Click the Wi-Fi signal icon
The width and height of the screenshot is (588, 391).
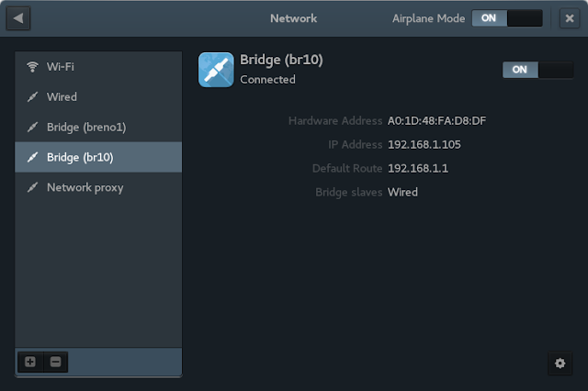click(x=33, y=67)
